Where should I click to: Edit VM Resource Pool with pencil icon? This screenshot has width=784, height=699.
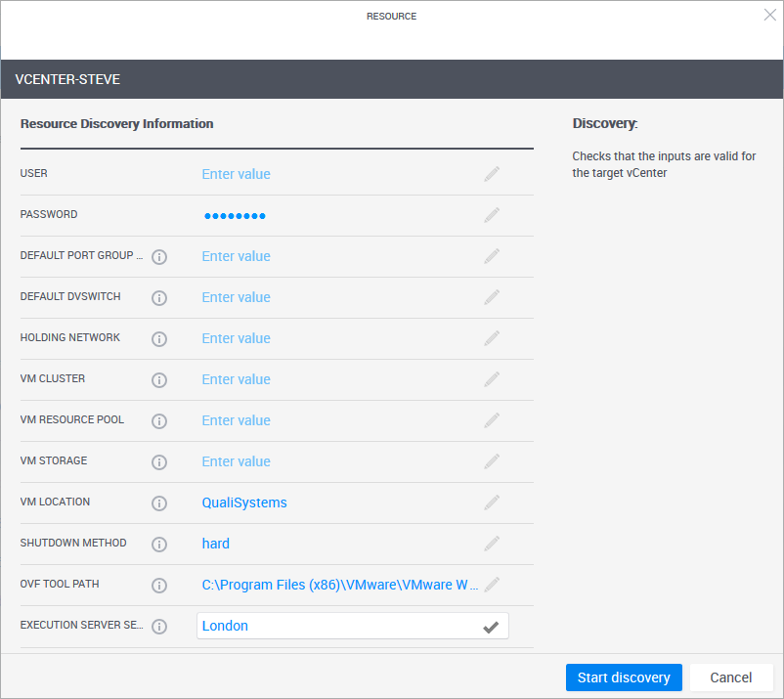pos(492,420)
